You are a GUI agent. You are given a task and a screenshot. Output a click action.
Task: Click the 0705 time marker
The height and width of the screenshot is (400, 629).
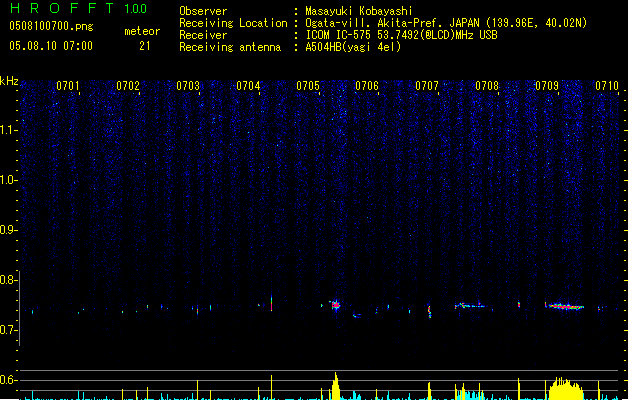308,86
